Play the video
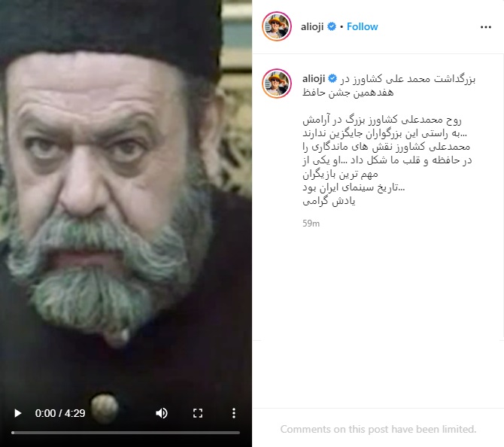This screenshot has height=447, width=504. [18, 413]
